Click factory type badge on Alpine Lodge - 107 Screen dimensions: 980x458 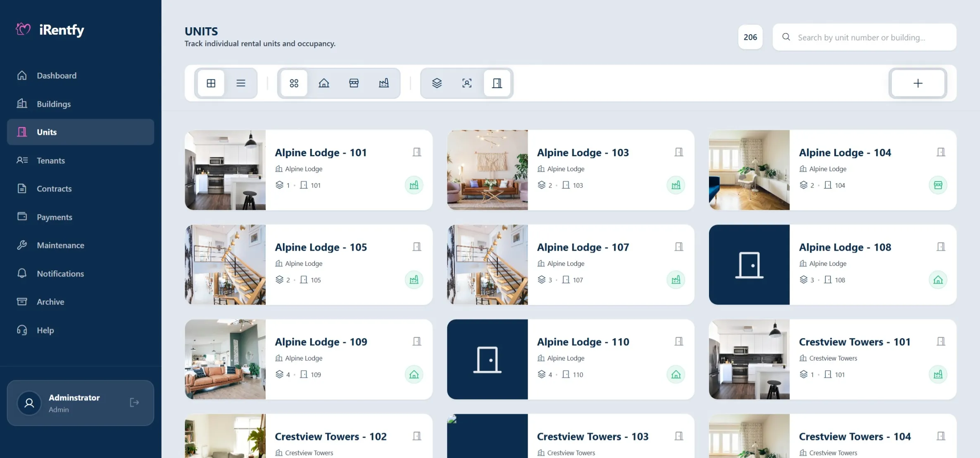point(676,280)
